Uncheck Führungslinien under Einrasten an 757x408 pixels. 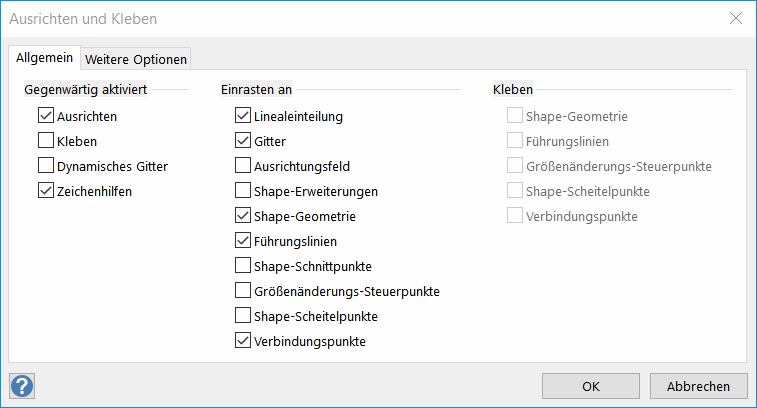pyautogui.click(x=243, y=241)
